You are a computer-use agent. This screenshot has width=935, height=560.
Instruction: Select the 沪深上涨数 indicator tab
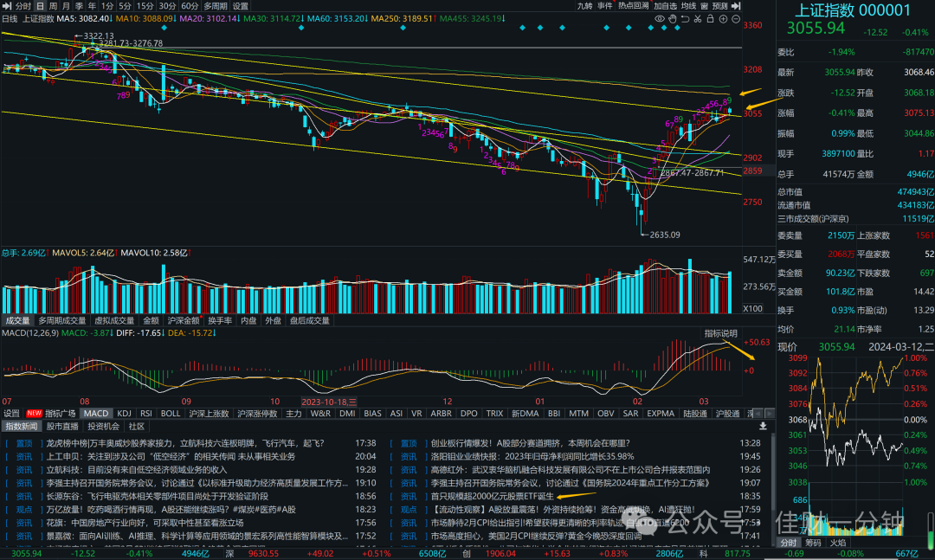209,413
